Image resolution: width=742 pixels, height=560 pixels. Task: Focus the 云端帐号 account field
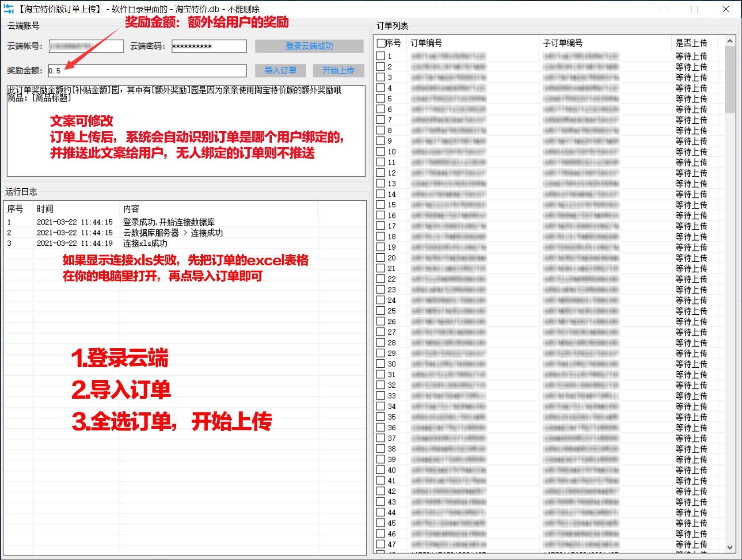point(86,46)
